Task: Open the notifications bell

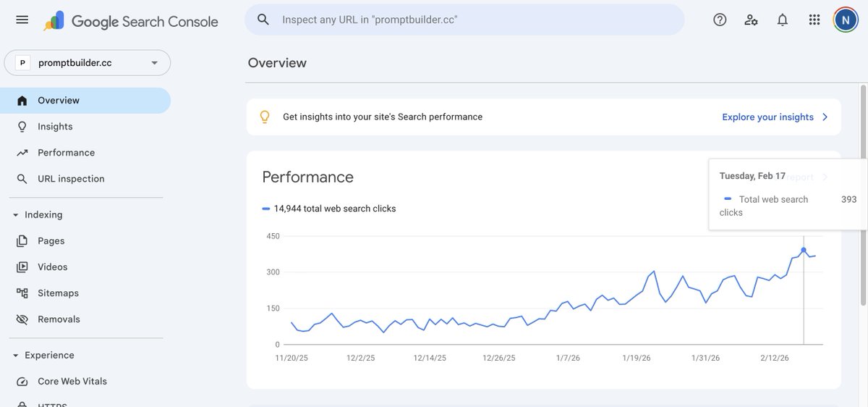Action: click(783, 20)
